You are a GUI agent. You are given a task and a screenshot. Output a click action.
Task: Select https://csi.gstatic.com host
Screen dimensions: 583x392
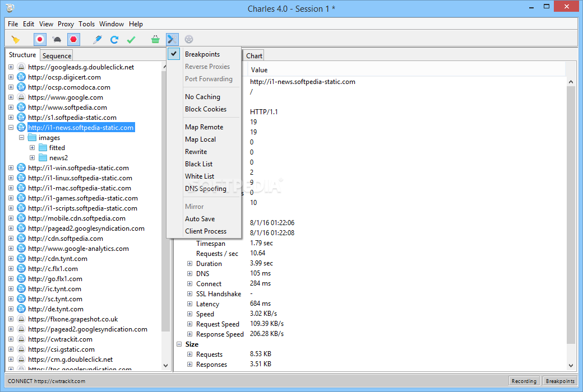61,349
